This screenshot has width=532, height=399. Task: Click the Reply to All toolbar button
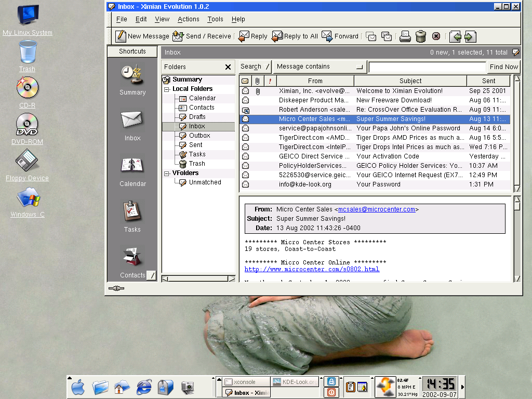pos(295,36)
